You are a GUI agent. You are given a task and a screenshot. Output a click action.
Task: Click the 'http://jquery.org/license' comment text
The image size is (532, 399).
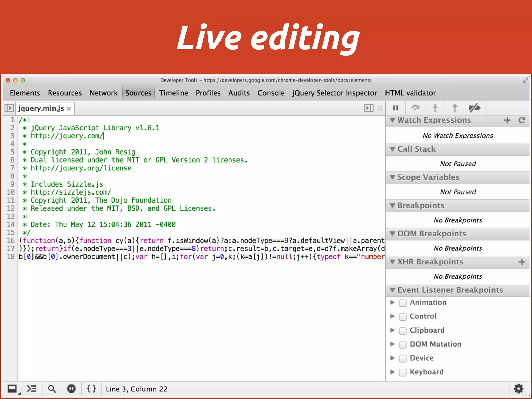click(x=81, y=168)
